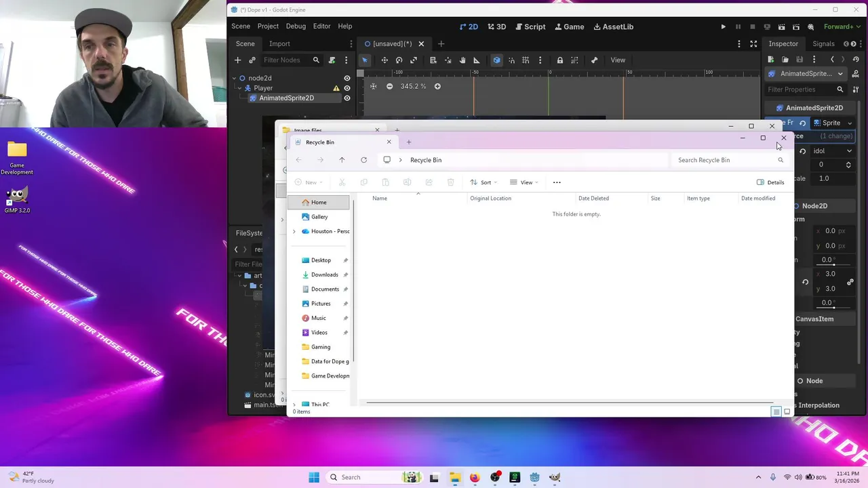
Task: Click the Player node warning icon
Action: tap(336, 88)
